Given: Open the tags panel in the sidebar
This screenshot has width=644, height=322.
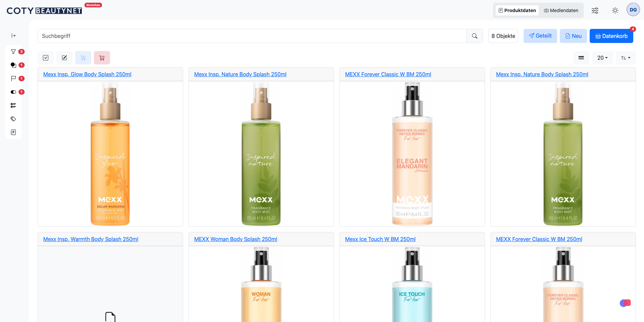Looking at the screenshot, I should pyautogui.click(x=13, y=119).
